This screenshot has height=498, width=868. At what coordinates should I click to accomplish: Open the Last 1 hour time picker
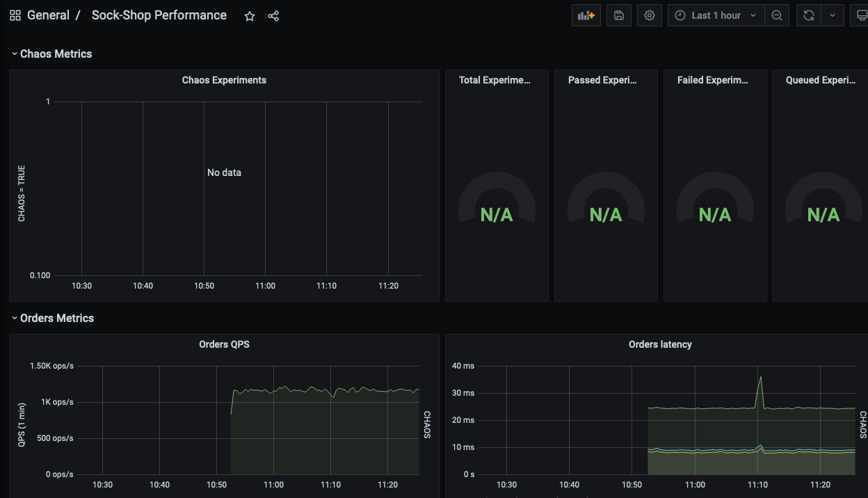tap(715, 15)
